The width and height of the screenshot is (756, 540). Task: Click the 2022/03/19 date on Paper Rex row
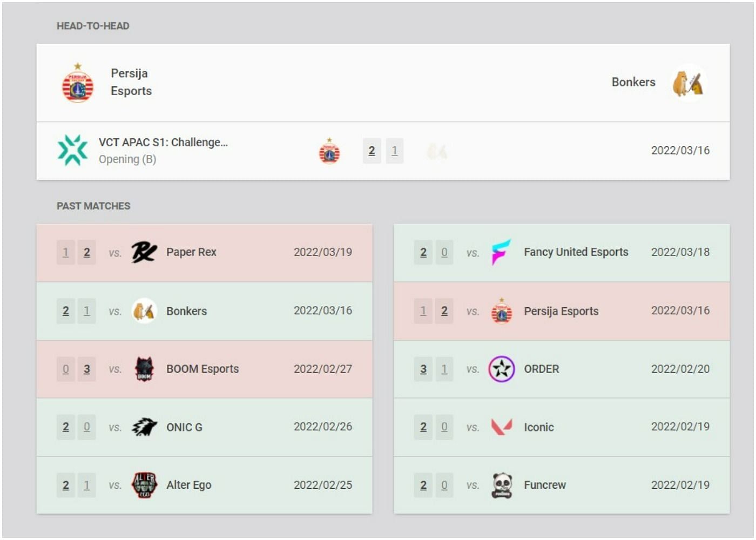point(323,252)
